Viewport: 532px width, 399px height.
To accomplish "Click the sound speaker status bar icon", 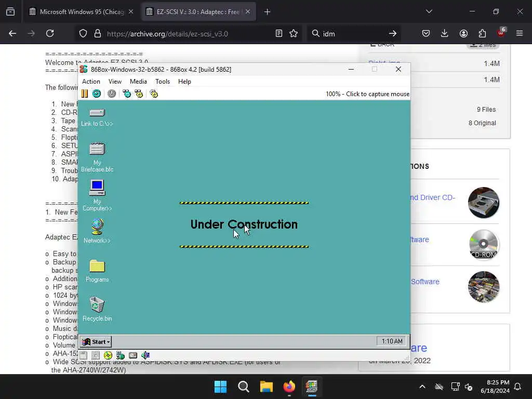I will point(145,355).
